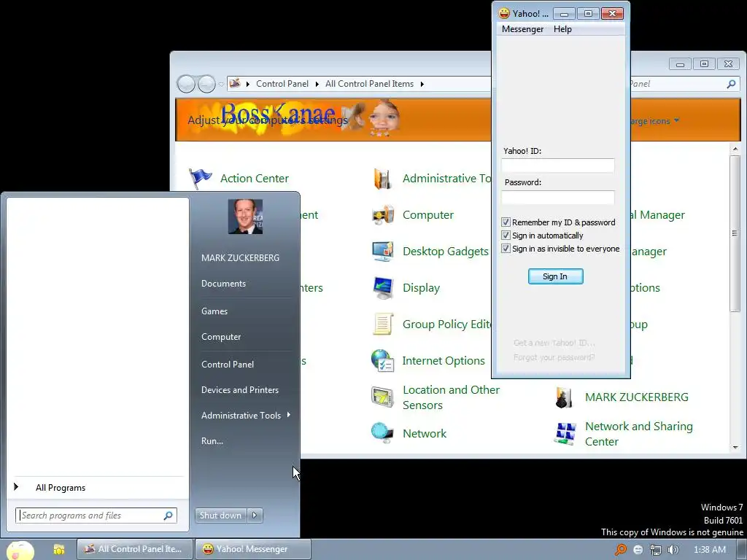
Task: Open the Help menu in Yahoo Messenger
Action: pos(562,29)
